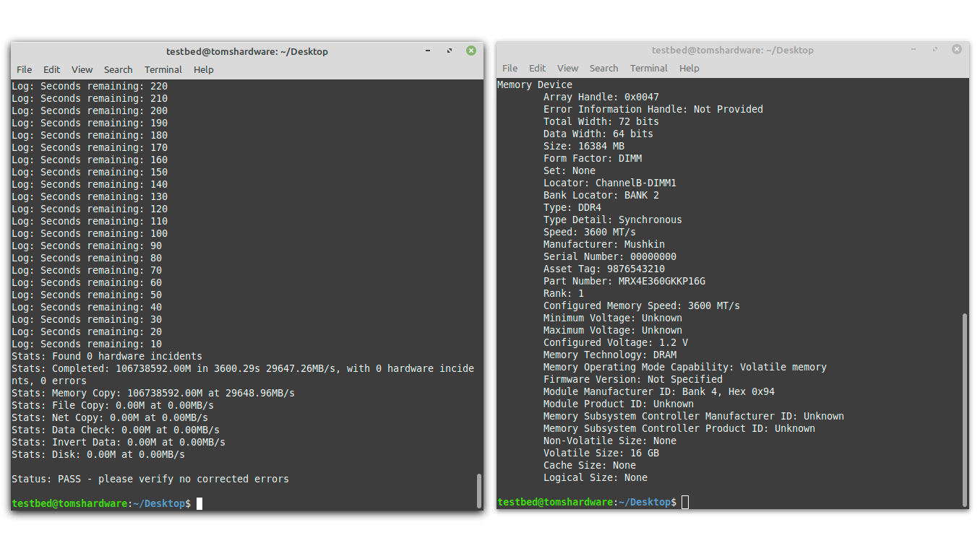Open Search menu in left terminal
This screenshot has height=551, width=980.
tap(119, 69)
